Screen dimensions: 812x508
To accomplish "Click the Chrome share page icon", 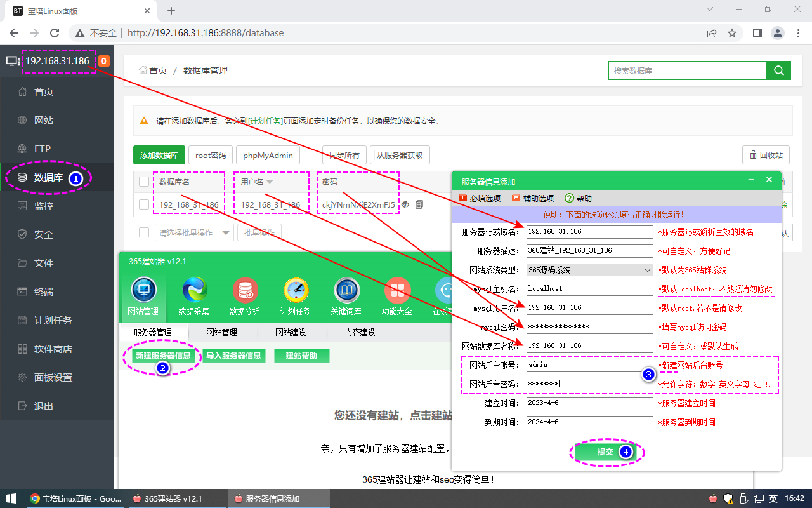I will 712,33.
